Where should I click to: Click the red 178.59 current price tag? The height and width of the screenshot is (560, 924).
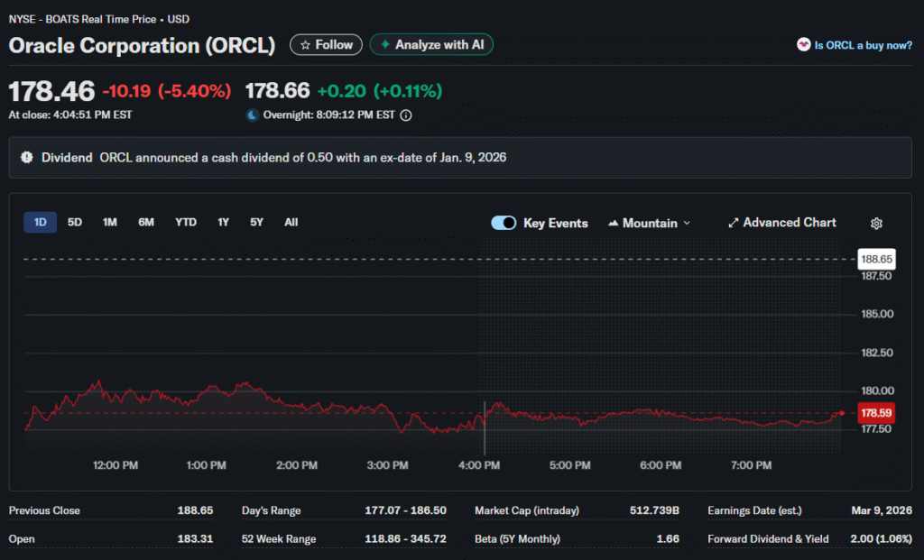click(x=875, y=413)
